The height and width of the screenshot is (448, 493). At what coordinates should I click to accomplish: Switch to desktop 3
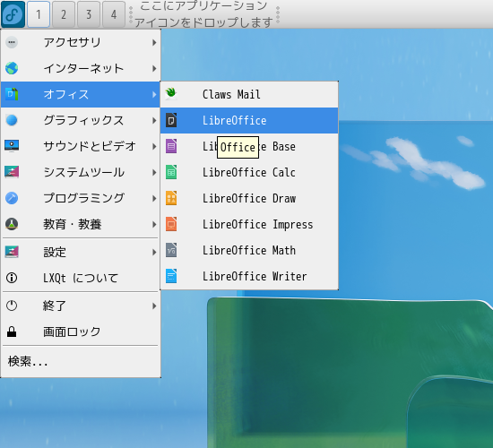tap(89, 14)
